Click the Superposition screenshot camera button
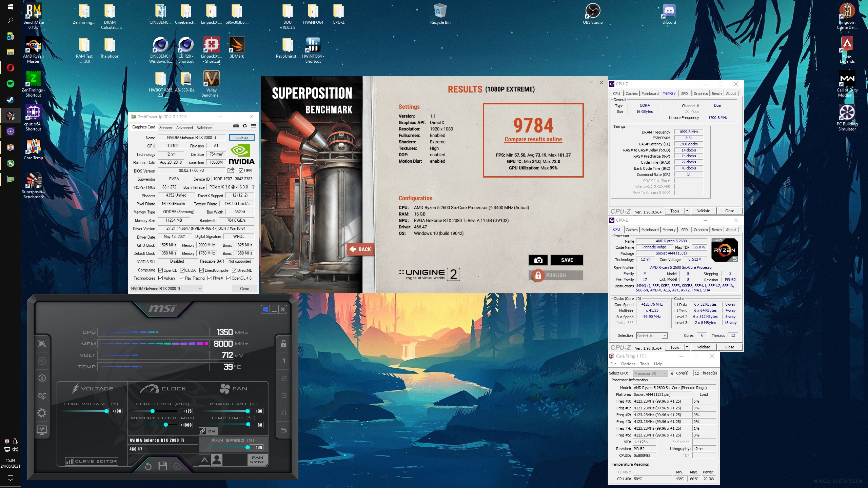Screen dimensions: 868x488 click(x=538, y=260)
